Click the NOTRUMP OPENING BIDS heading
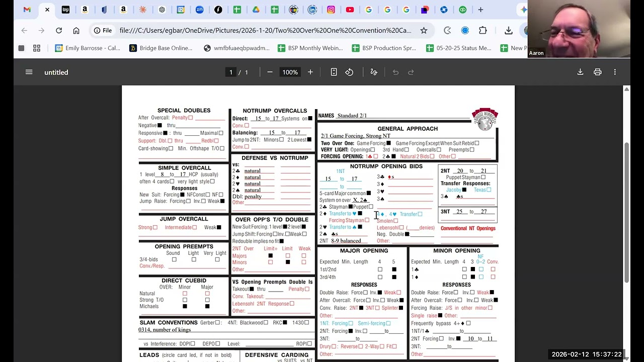This screenshot has width=644, height=362. [386, 166]
